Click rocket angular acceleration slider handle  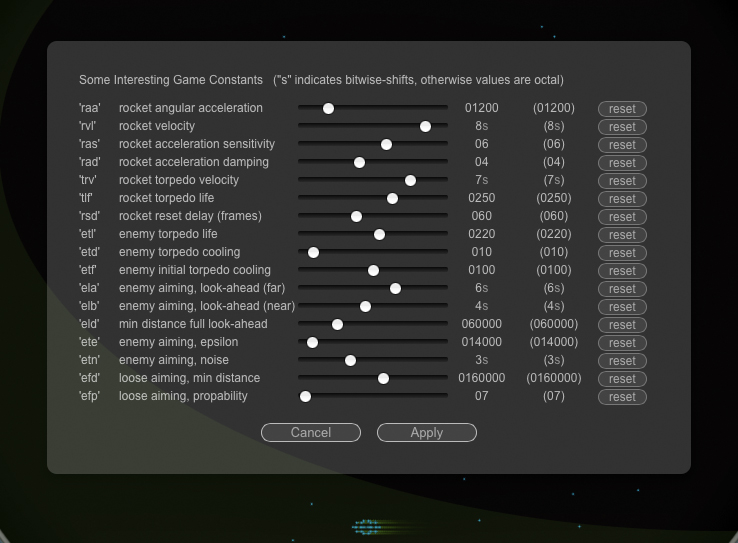coord(329,109)
